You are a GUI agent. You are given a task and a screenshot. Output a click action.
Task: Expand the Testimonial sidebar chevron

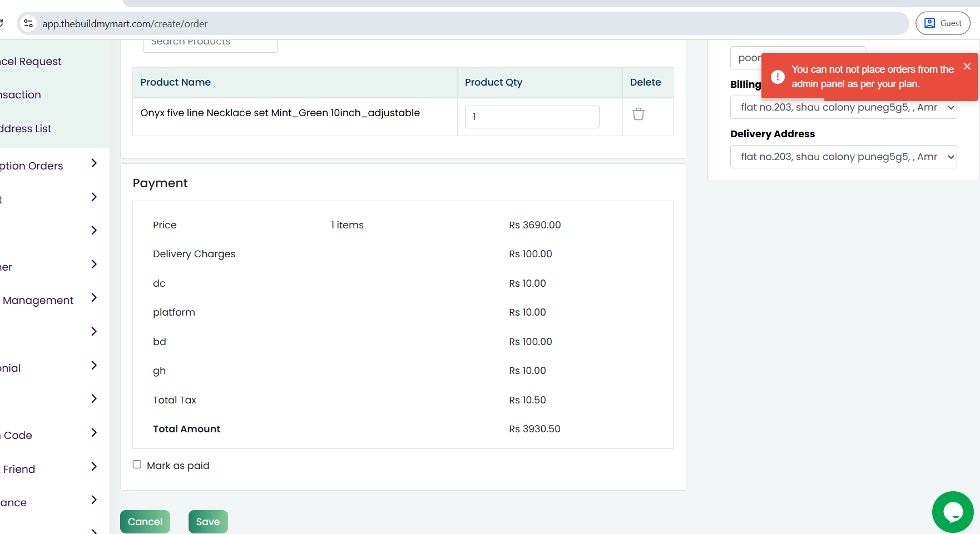(x=94, y=366)
